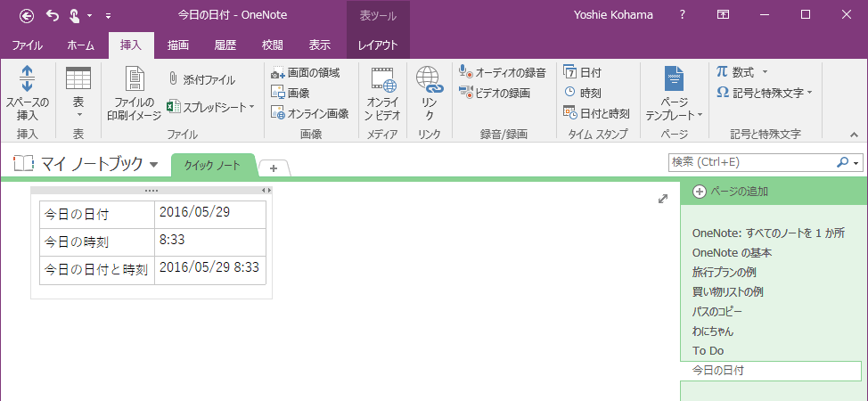Expand the マイ ノートブック notebook list
Viewport: 868px width, 401px height.
pos(154,165)
